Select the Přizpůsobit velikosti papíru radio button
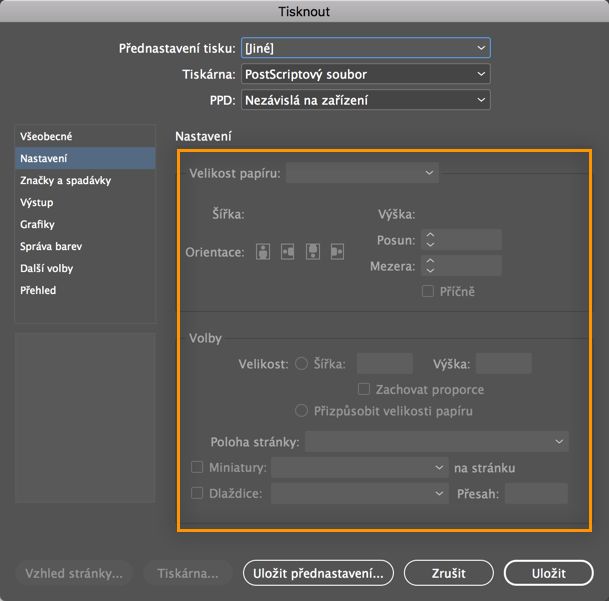This screenshot has width=609, height=601. (x=302, y=410)
